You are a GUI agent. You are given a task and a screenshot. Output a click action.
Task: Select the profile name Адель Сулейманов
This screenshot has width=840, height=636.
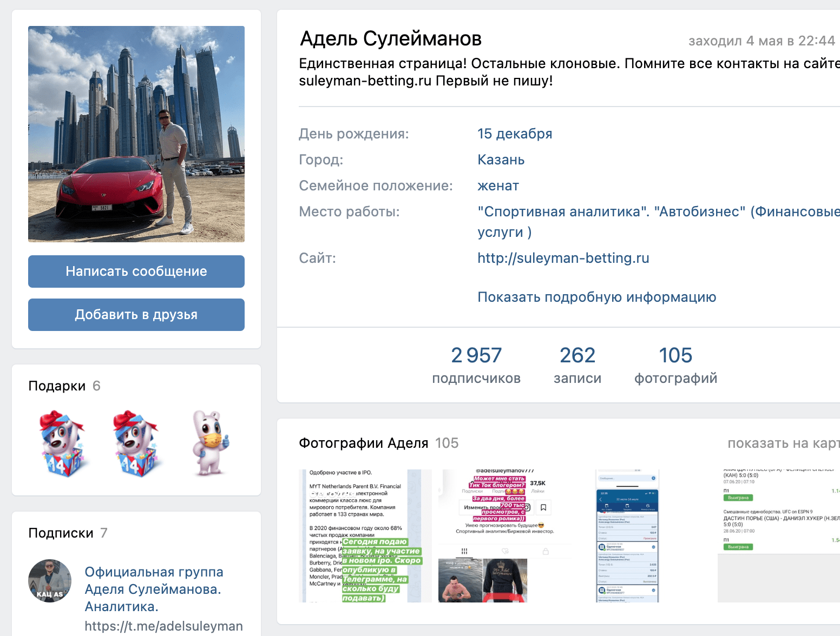tap(390, 38)
